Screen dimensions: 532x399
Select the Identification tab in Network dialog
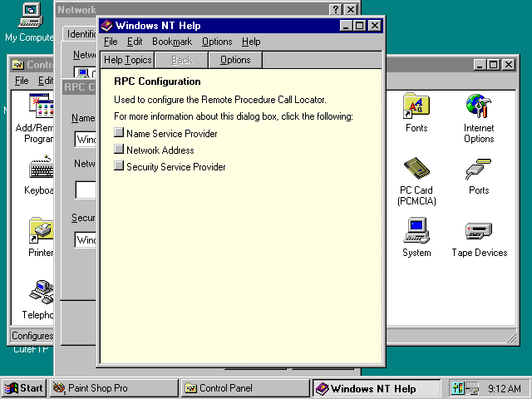click(80, 34)
